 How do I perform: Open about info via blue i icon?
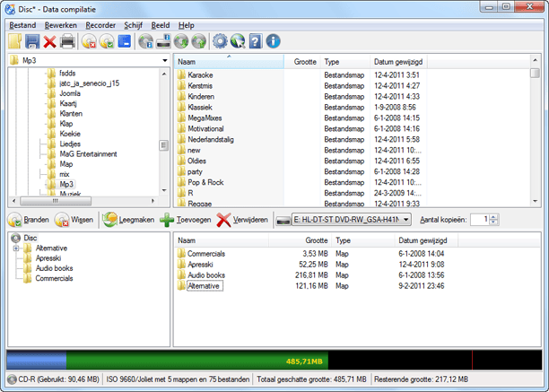273,41
